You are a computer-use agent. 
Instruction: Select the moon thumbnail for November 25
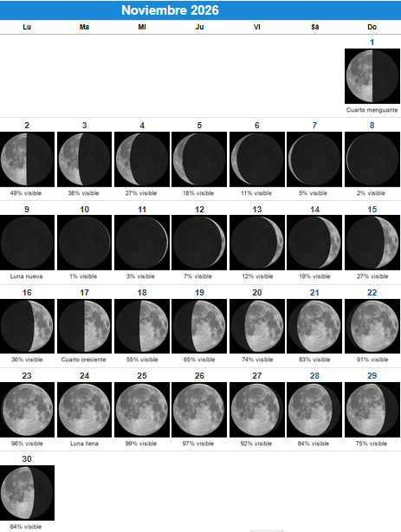(142, 410)
